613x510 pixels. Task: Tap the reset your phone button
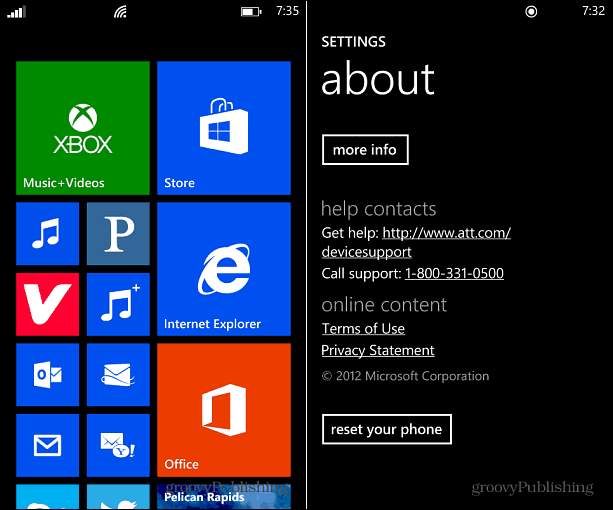pos(387,429)
